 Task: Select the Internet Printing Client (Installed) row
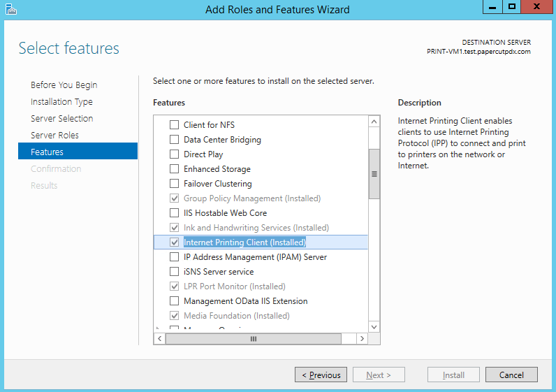click(x=261, y=242)
